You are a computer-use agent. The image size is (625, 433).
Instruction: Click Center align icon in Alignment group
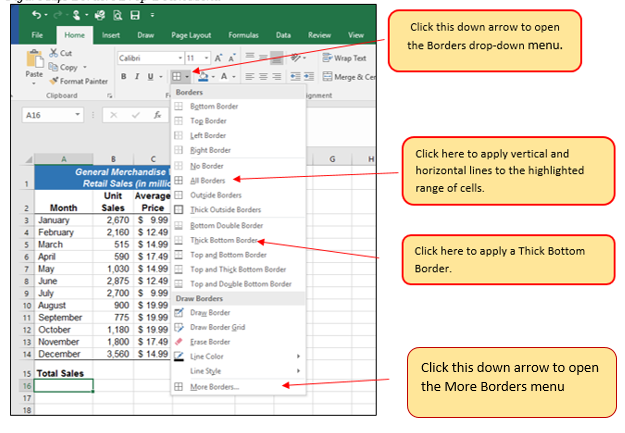click(263, 76)
